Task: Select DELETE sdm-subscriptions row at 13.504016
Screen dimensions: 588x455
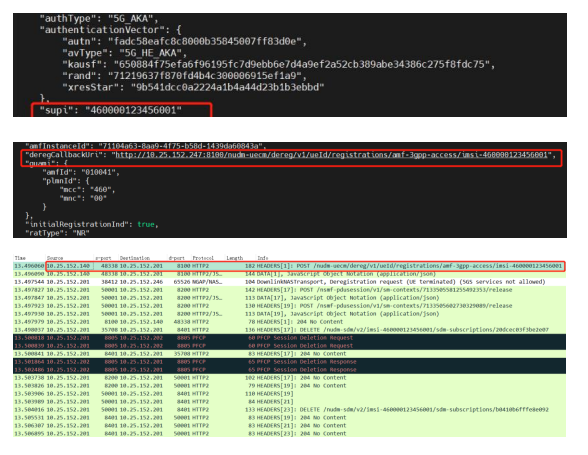Action: coord(290,410)
